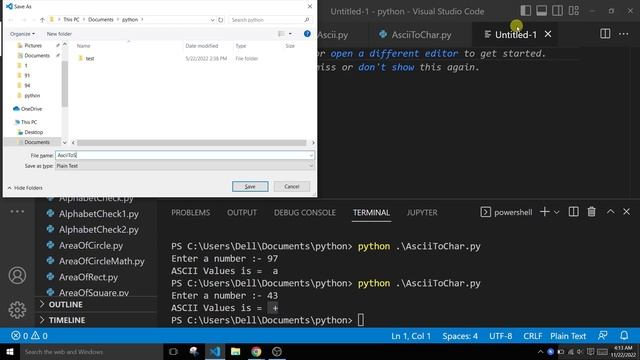640x360 pixels.
Task: Kill terminal with trash icon
Action: click(591, 212)
